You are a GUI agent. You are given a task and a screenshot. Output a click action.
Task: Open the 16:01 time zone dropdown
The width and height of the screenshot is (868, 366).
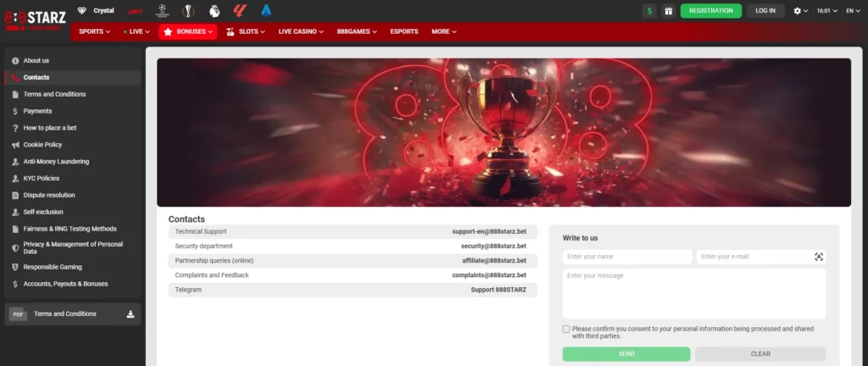(x=827, y=10)
